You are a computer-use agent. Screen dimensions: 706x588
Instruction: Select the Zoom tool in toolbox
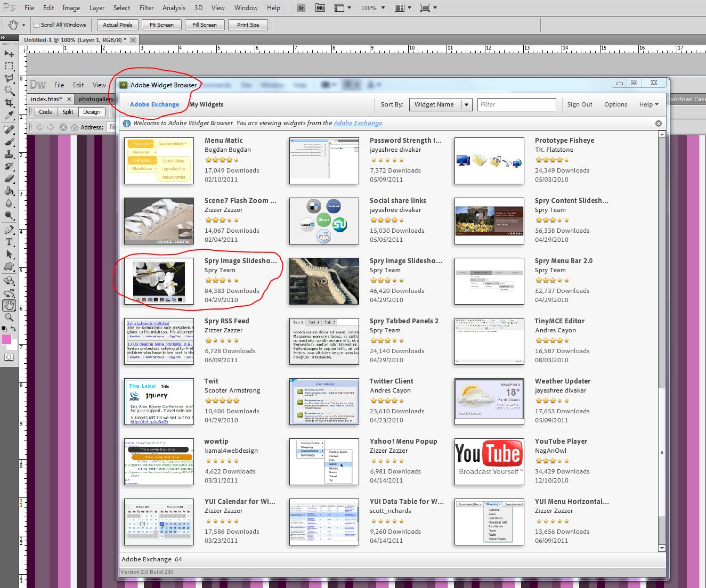(x=9, y=317)
